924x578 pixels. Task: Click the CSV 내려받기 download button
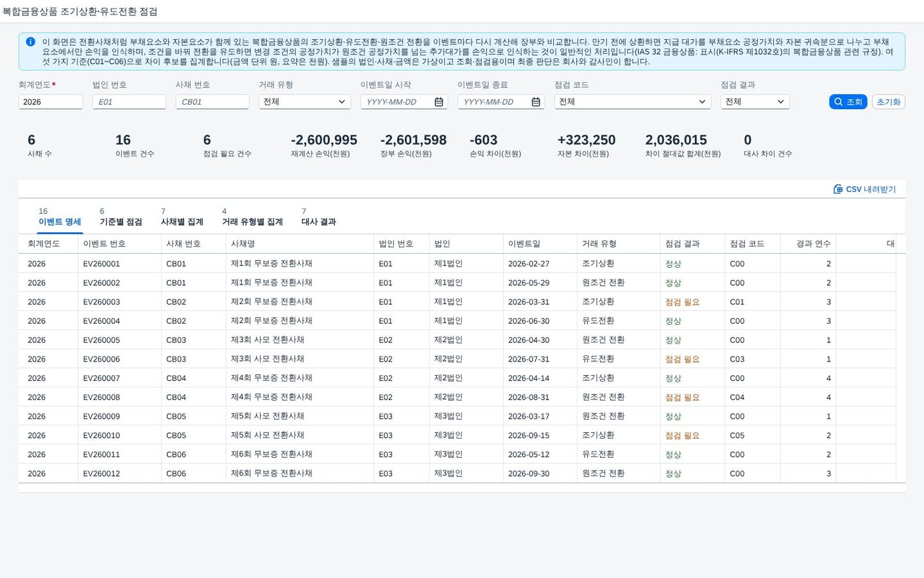(x=864, y=189)
